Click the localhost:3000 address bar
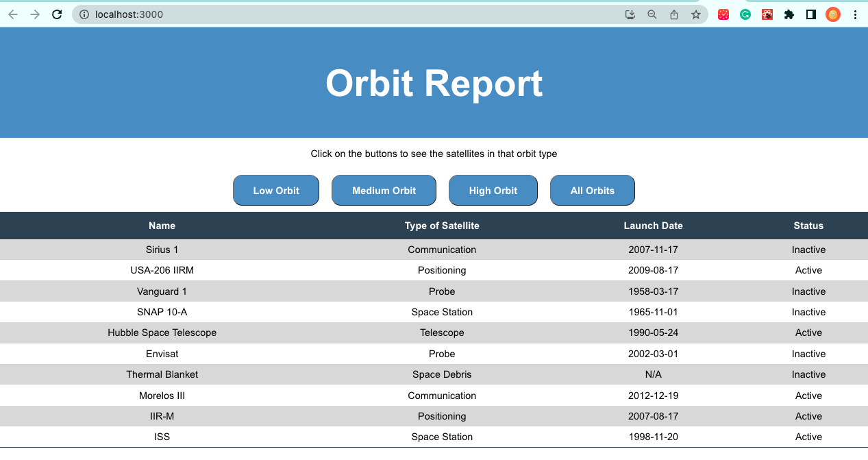The image size is (868, 460). point(343,14)
